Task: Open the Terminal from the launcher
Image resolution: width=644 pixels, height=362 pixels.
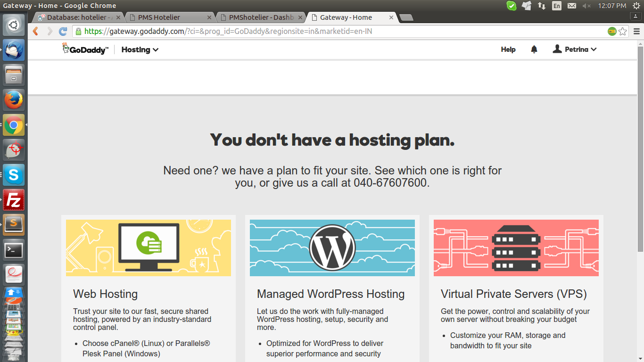Action: pos(14,250)
